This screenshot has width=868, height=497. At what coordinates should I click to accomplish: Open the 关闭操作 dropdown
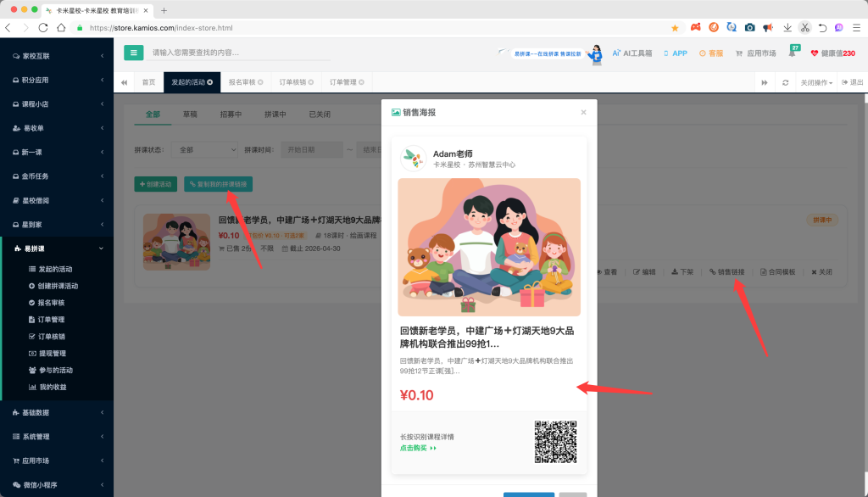click(816, 82)
